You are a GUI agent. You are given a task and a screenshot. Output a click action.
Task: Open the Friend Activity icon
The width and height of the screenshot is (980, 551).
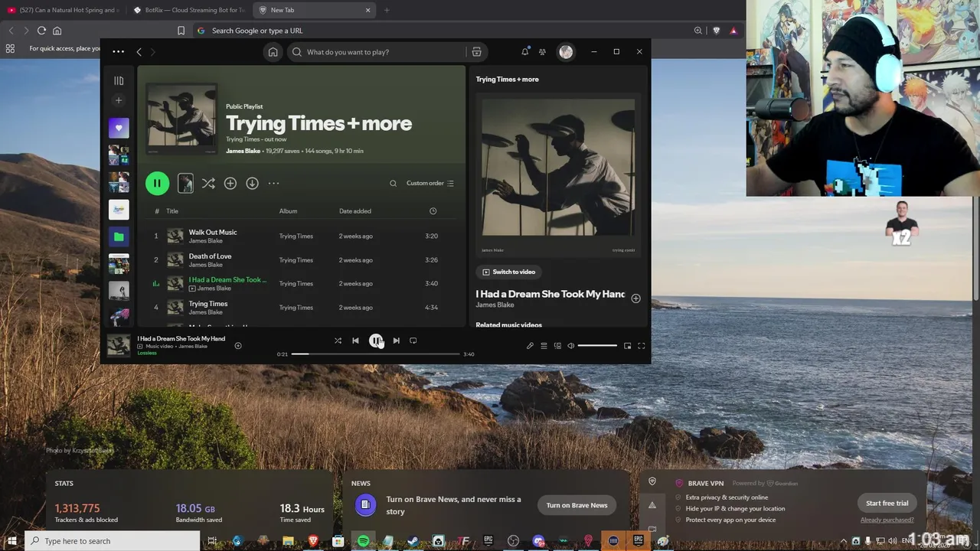[x=542, y=52]
